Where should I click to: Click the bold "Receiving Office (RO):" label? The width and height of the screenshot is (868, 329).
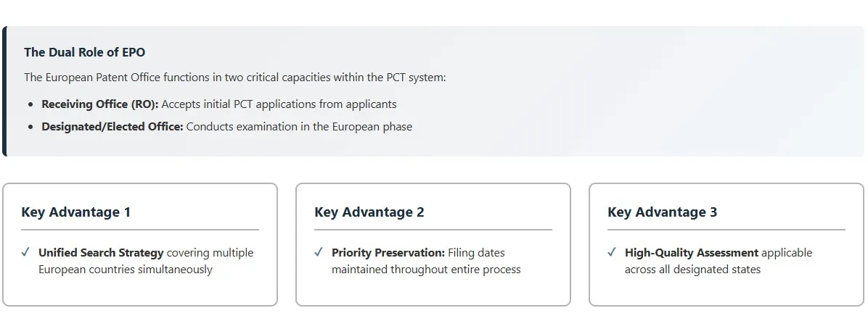point(99,104)
